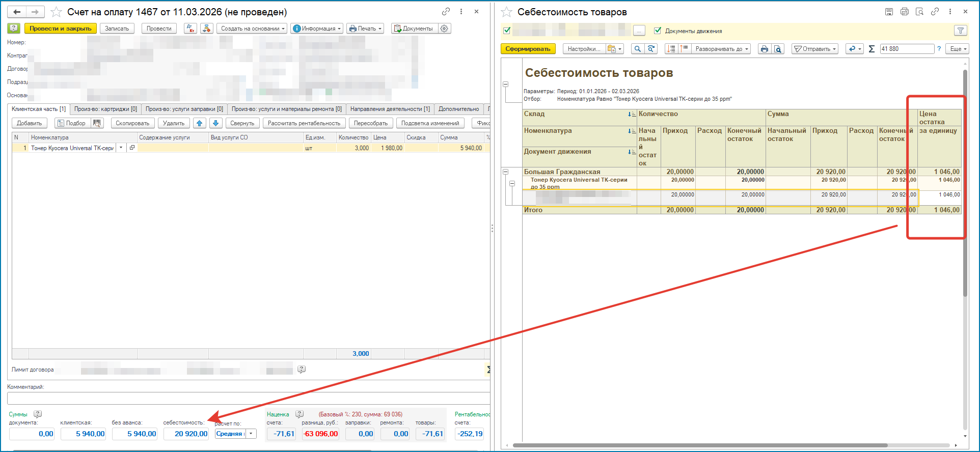This screenshot has height=452, width=980.
Task: Open the Создать на основании dropdown
Action: [x=252, y=29]
